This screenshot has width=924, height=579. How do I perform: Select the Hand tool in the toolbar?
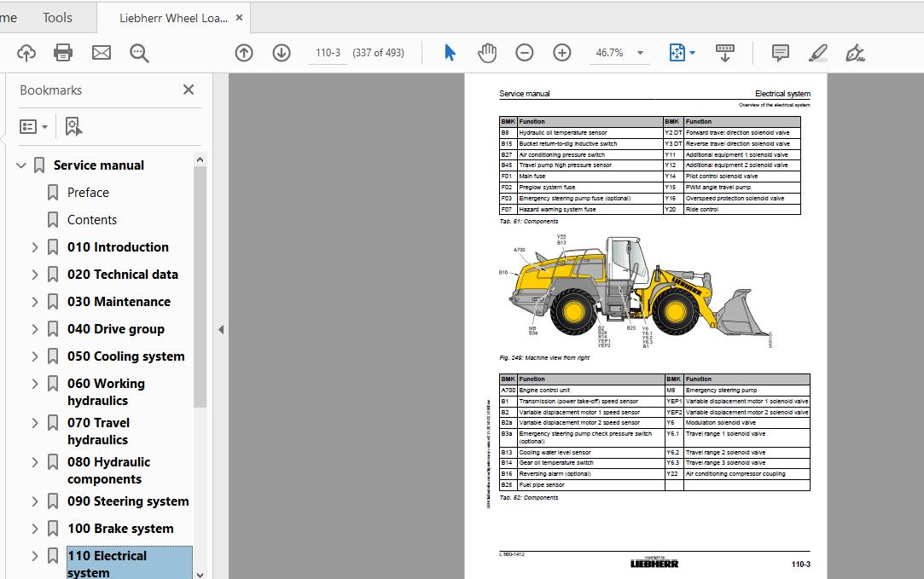coord(487,52)
